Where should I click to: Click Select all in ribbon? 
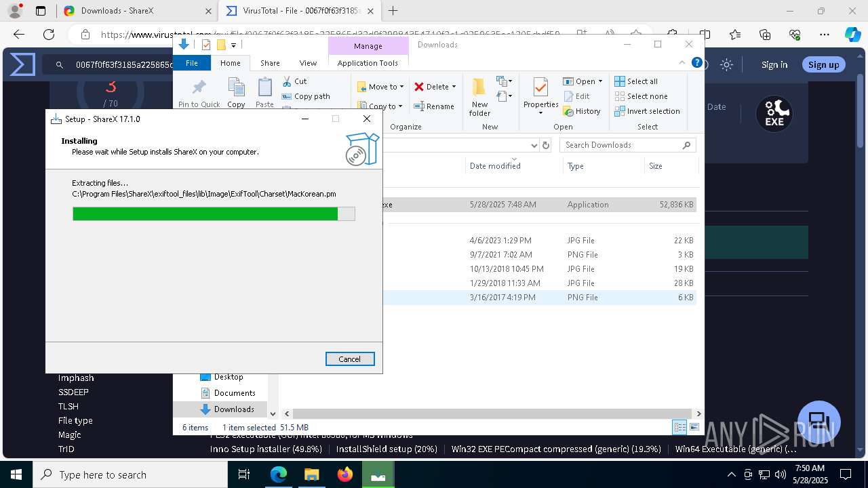[x=636, y=81]
